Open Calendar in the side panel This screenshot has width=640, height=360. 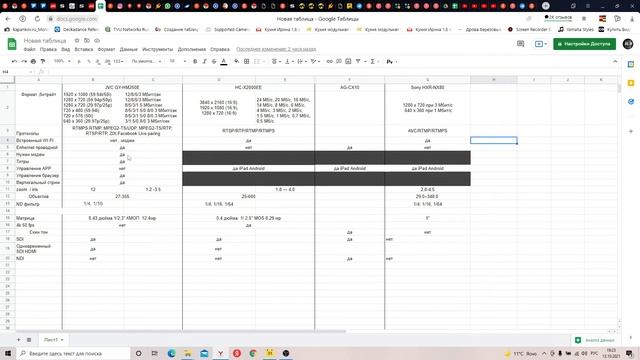click(631, 64)
